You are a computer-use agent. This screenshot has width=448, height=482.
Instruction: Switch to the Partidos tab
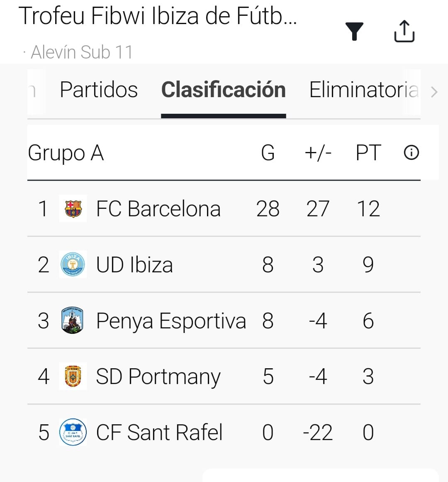coord(99,90)
